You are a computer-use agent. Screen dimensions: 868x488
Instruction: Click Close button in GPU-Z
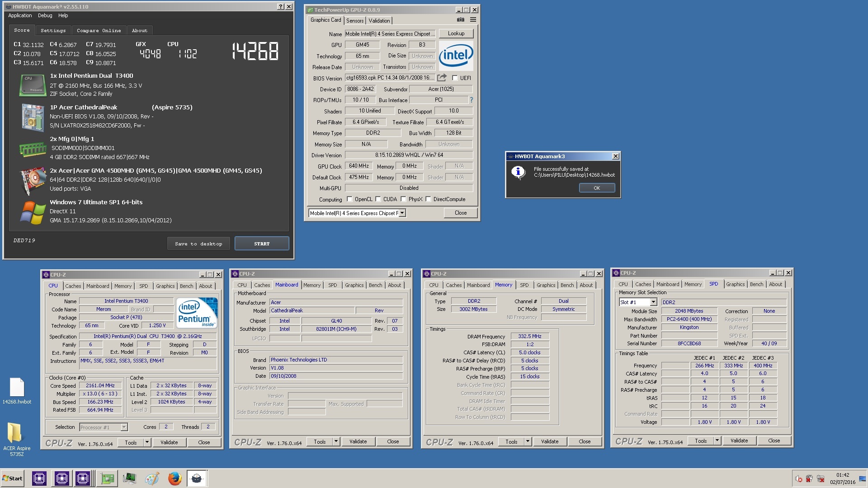pos(461,213)
